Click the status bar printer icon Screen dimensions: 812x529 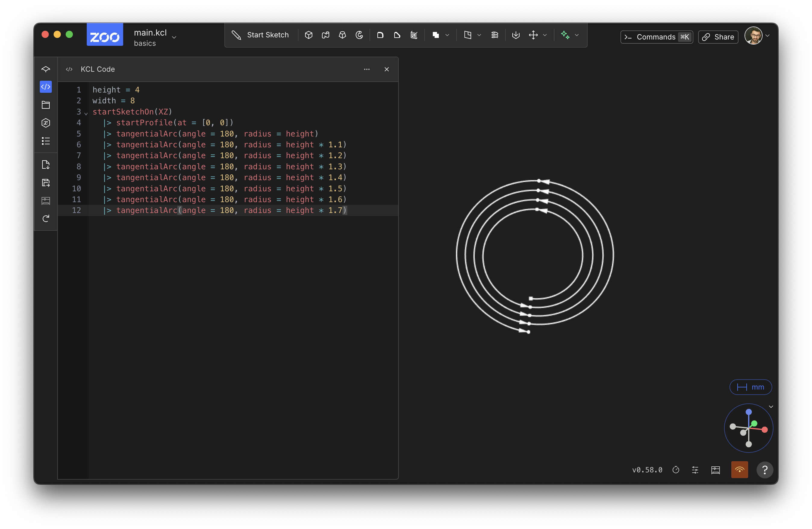[x=715, y=470]
